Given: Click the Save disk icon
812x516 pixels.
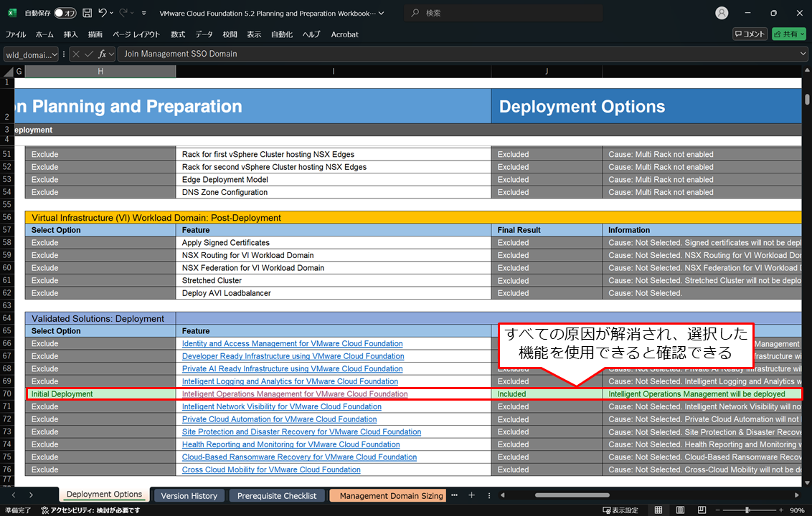Looking at the screenshot, I should point(88,13).
